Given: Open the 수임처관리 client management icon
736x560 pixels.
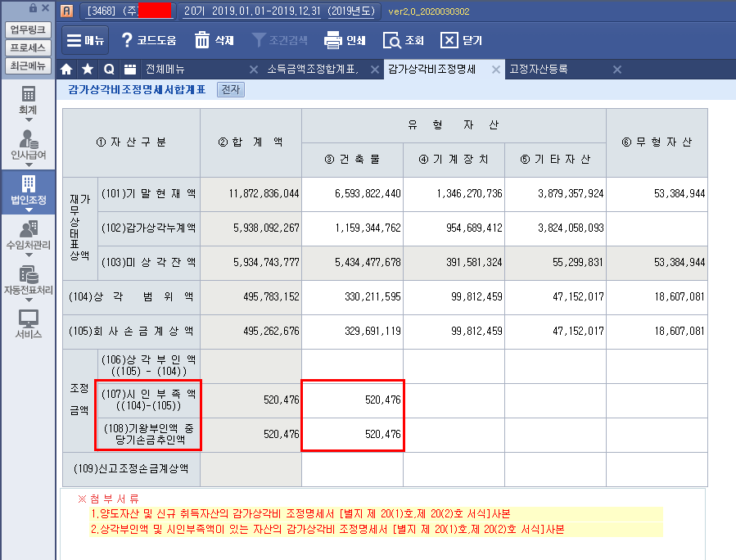Looking at the screenshot, I should click(x=28, y=229).
